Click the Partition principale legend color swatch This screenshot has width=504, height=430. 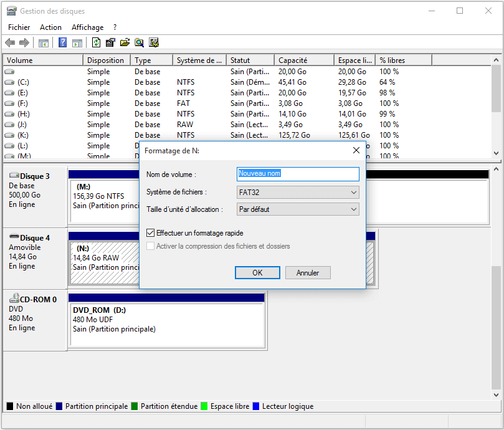(x=59, y=406)
